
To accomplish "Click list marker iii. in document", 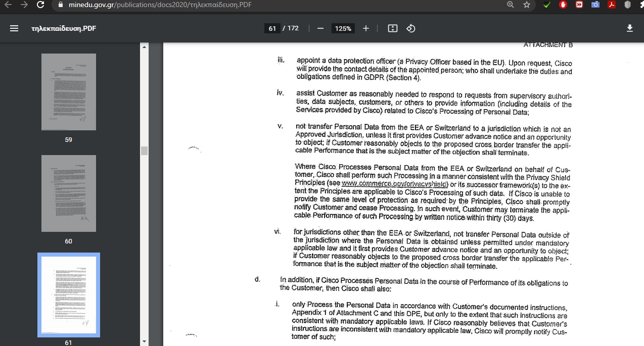I will click(281, 61).
